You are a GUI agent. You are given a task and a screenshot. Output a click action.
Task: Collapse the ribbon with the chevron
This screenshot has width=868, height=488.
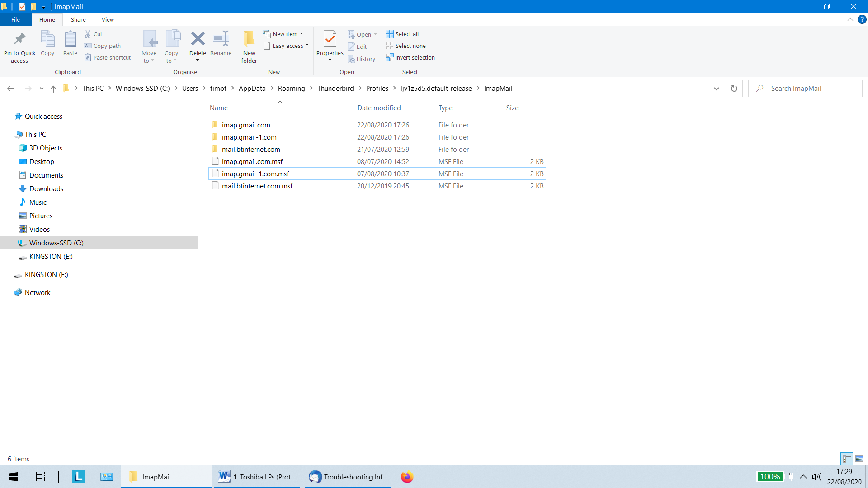(850, 19)
